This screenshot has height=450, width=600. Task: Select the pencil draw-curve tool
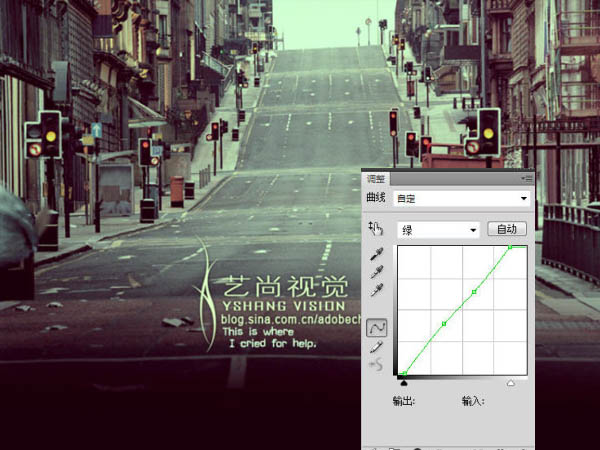click(x=376, y=347)
